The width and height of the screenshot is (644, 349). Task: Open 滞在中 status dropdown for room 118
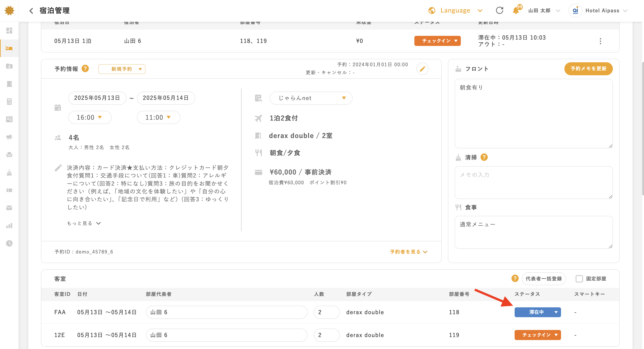(537, 312)
